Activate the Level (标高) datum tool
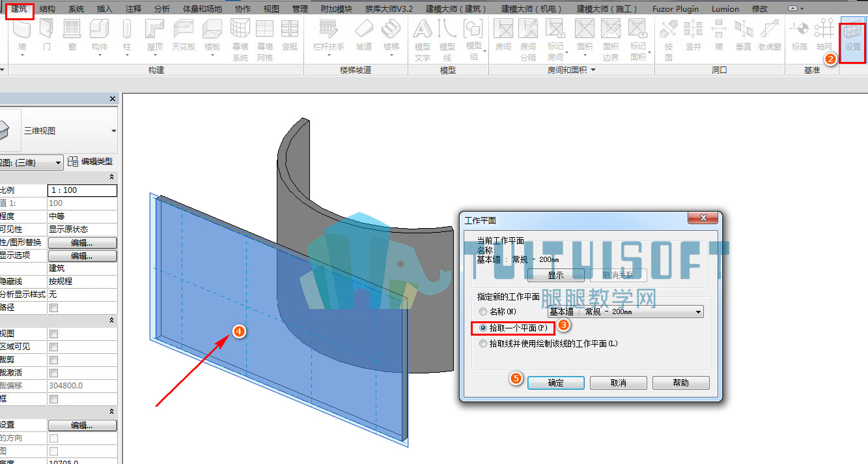 tap(800, 34)
